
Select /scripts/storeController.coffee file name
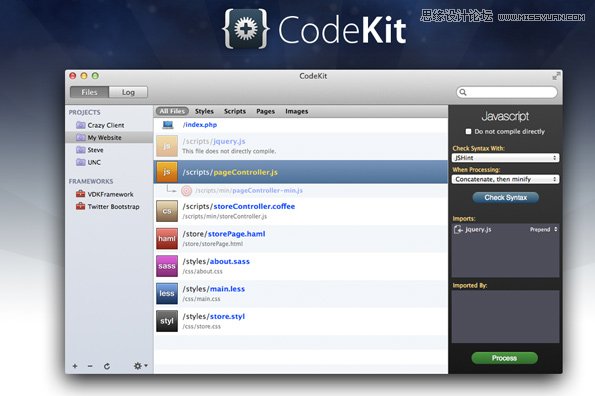[239, 206]
